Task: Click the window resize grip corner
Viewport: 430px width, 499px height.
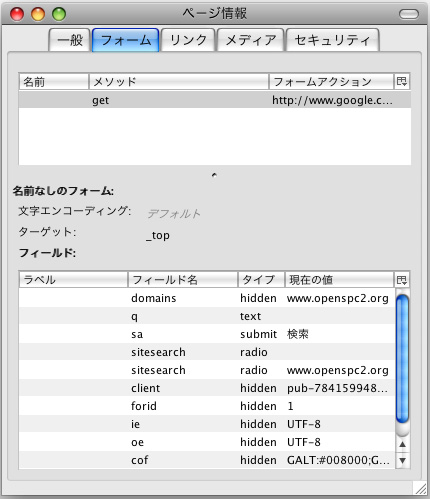Action: 421,489
